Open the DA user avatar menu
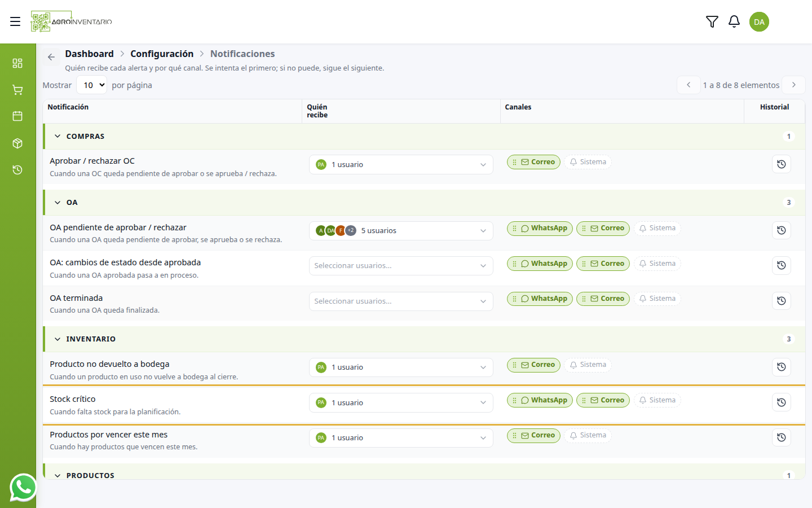The width and height of the screenshot is (812, 508). (x=759, y=22)
